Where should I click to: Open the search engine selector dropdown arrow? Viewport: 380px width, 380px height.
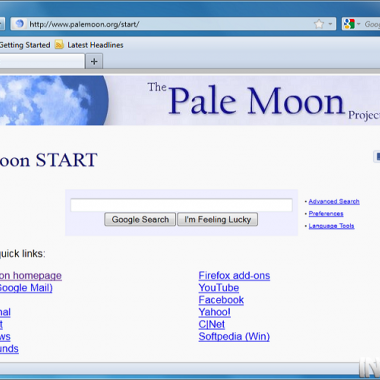[359, 24]
